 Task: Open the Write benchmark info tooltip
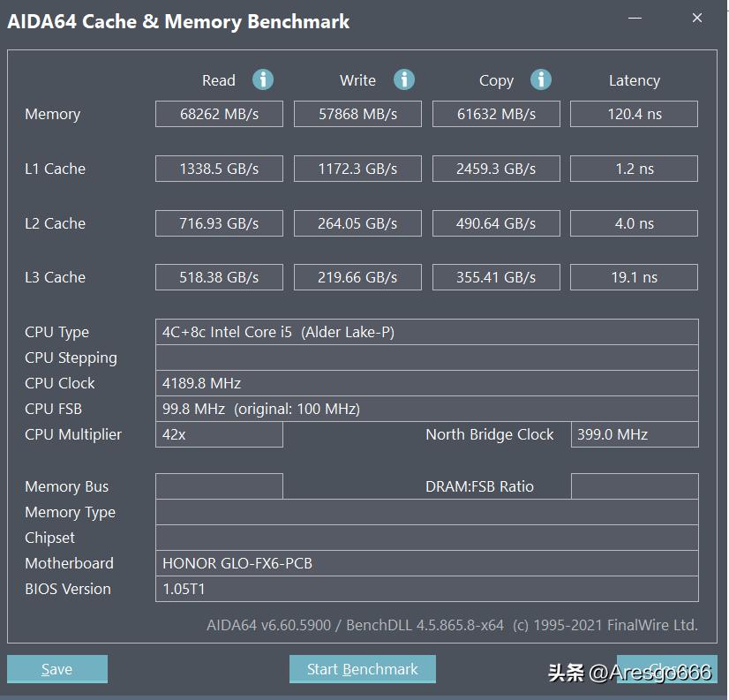tap(403, 79)
